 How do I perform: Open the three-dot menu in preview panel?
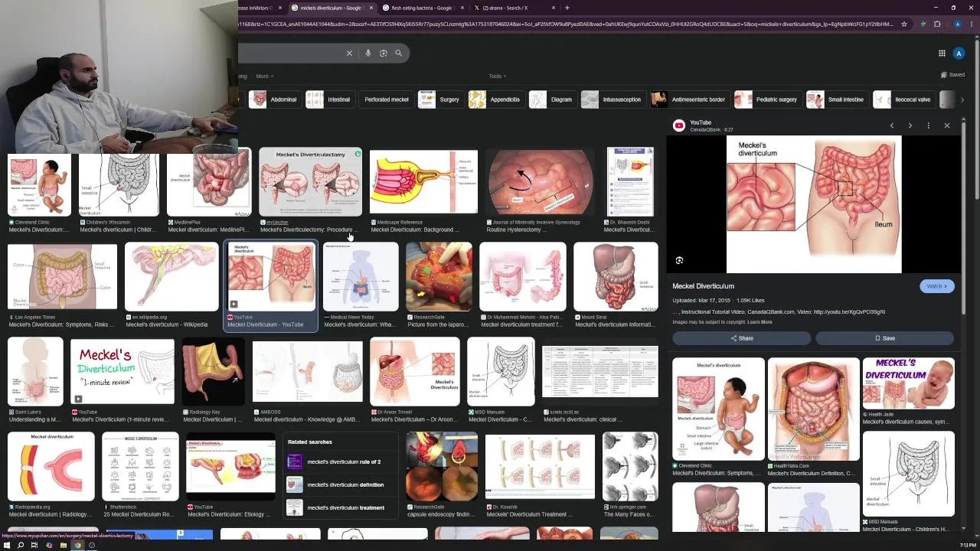(929, 126)
